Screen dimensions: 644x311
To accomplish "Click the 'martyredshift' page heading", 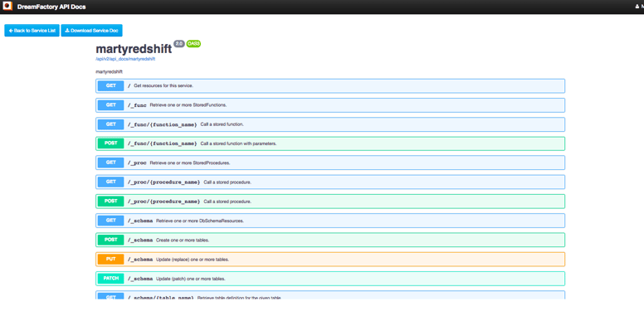I will (134, 49).
